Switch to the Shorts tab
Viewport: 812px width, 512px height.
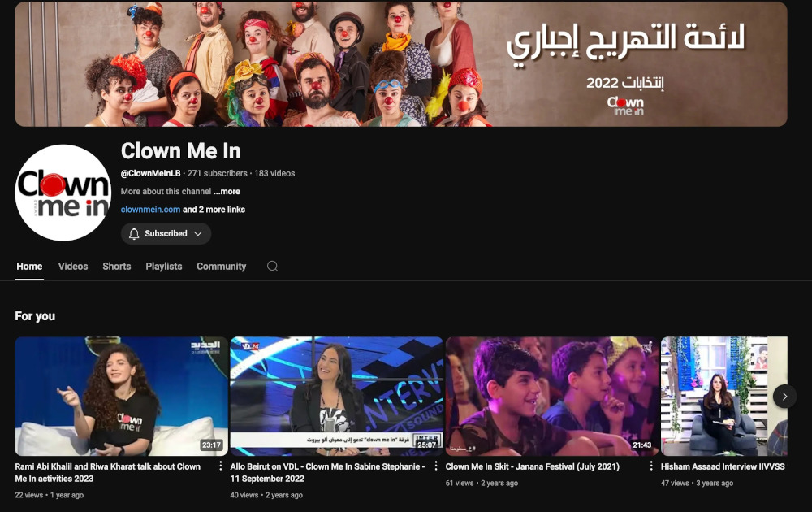tap(116, 267)
